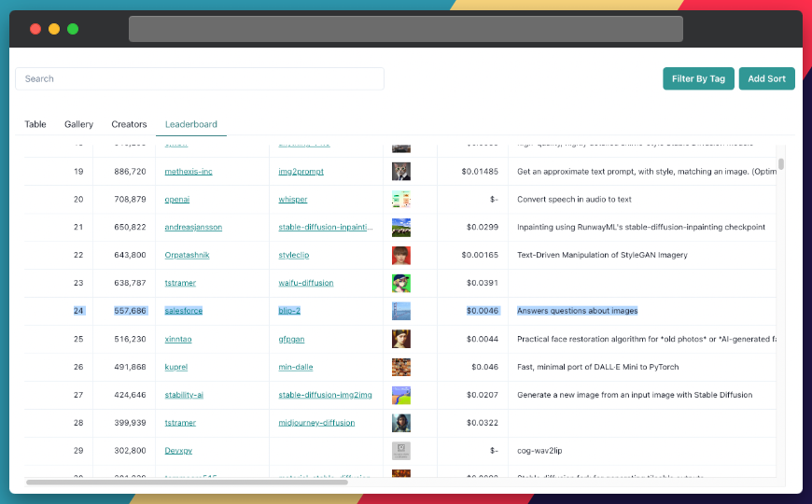Switch to the Creators tab
The image size is (812, 504).
point(129,124)
